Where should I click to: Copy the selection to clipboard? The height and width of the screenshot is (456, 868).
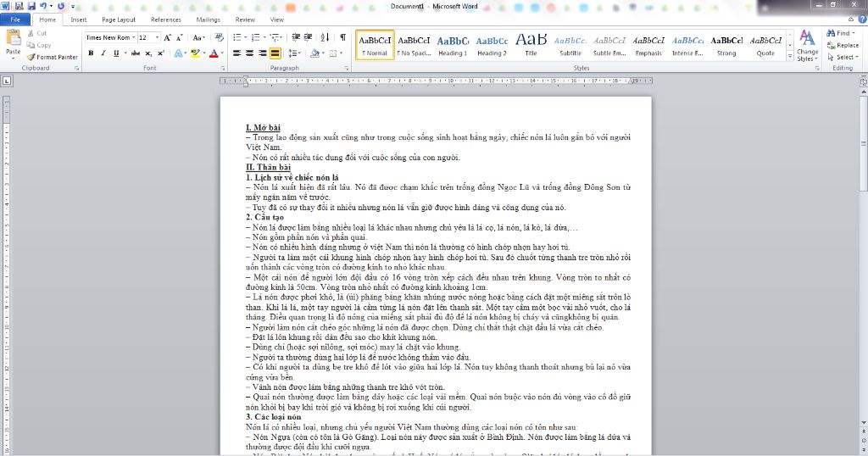tap(39, 45)
